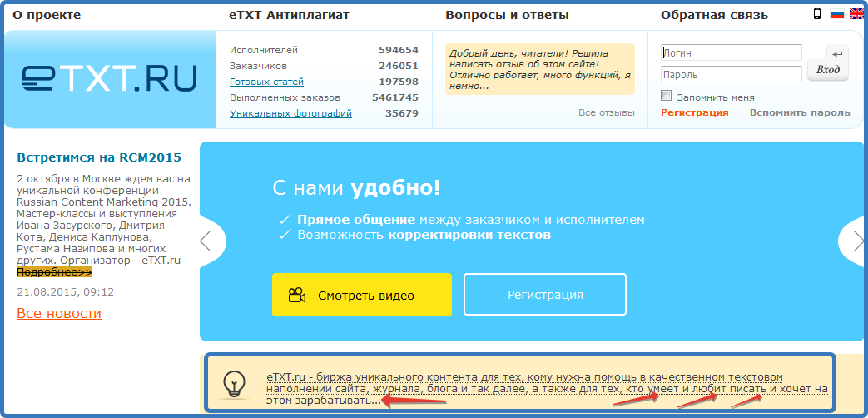Focus the Логин input field

[732, 52]
